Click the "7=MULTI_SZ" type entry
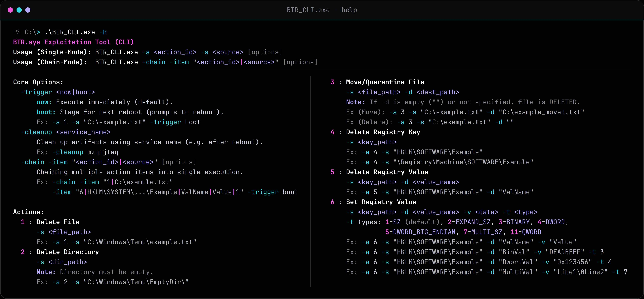Image resolution: width=644 pixels, height=299 pixels. click(483, 232)
